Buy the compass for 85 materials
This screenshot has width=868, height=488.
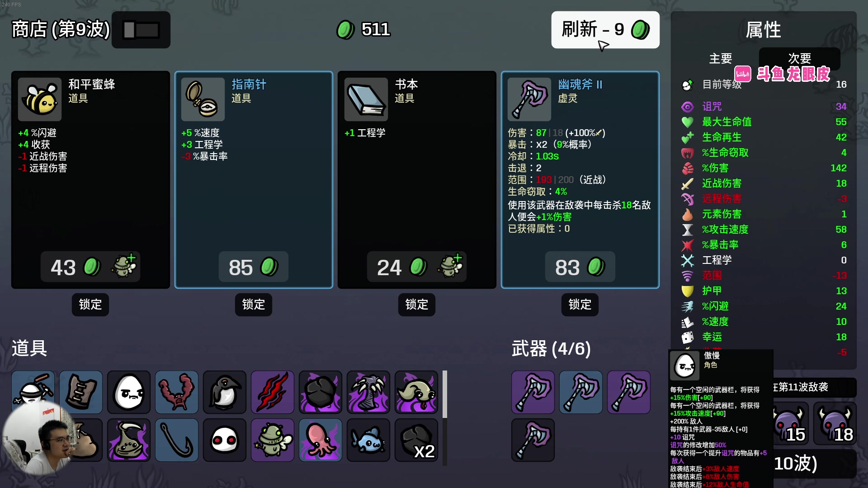[x=254, y=267]
